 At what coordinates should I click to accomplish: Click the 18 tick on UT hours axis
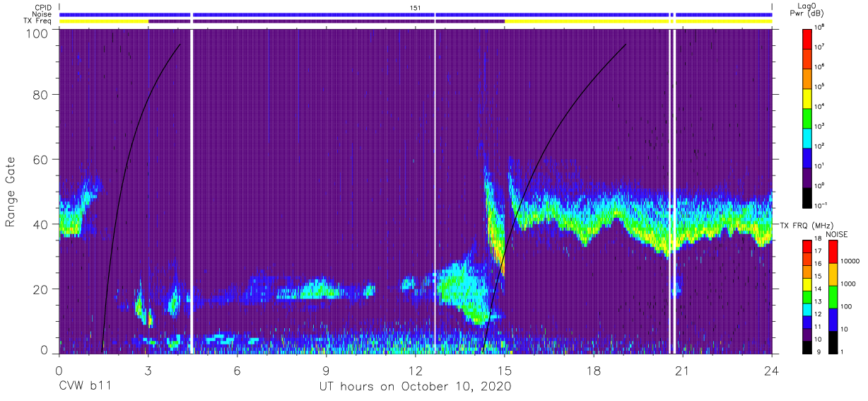pyautogui.click(x=593, y=370)
